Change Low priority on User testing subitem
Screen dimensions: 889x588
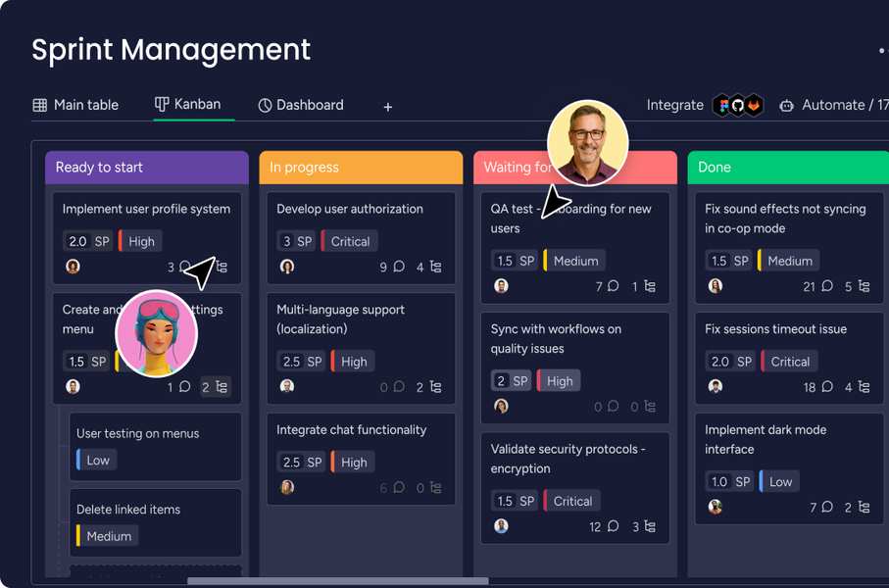[96, 460]
